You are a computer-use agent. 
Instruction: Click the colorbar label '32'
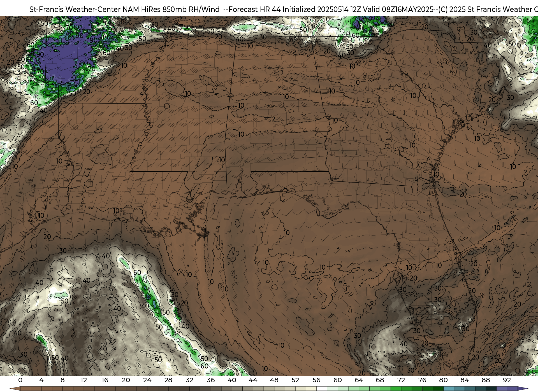tap(189, 380)
